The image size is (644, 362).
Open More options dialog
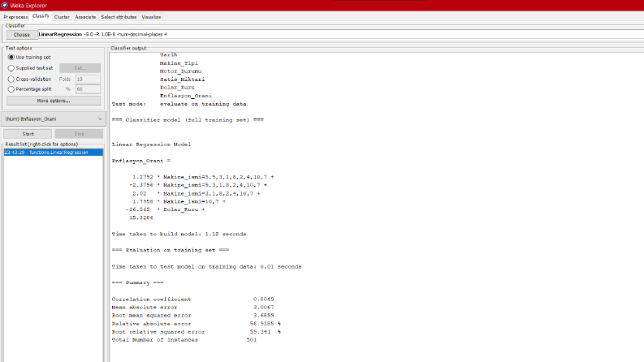(x=54, y=101)
